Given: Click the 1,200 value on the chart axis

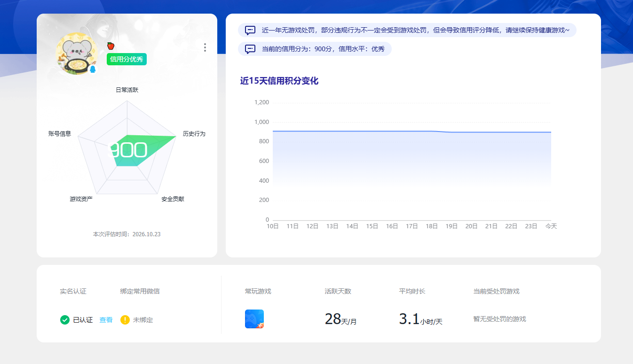Looking at the screenshot, I should (x=261, y=102).
